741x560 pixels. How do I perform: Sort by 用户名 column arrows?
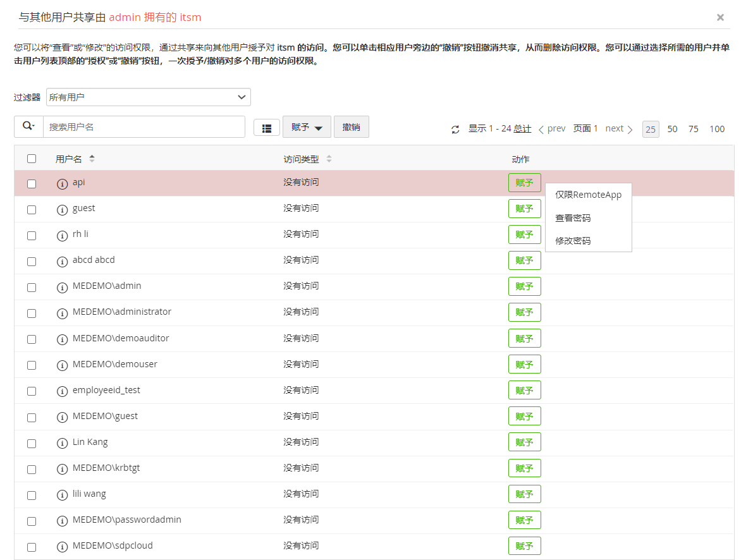click(92, 159)
